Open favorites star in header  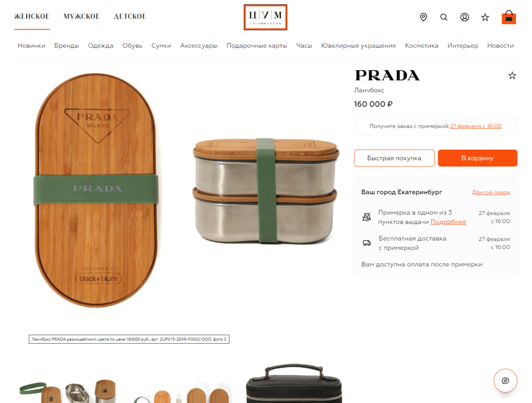485,17
